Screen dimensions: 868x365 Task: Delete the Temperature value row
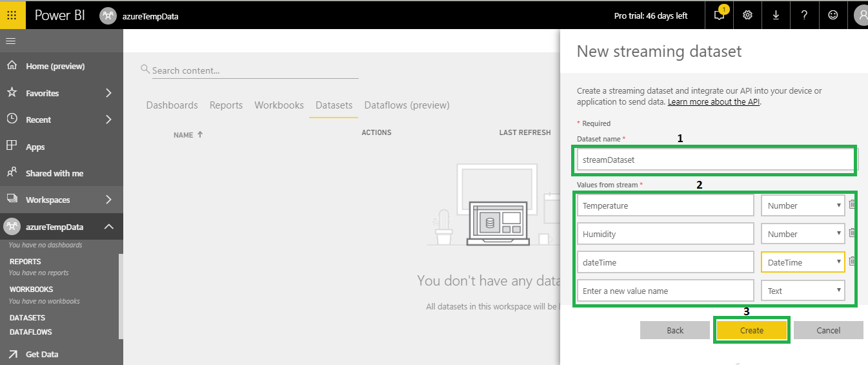[x=852, y=204]
